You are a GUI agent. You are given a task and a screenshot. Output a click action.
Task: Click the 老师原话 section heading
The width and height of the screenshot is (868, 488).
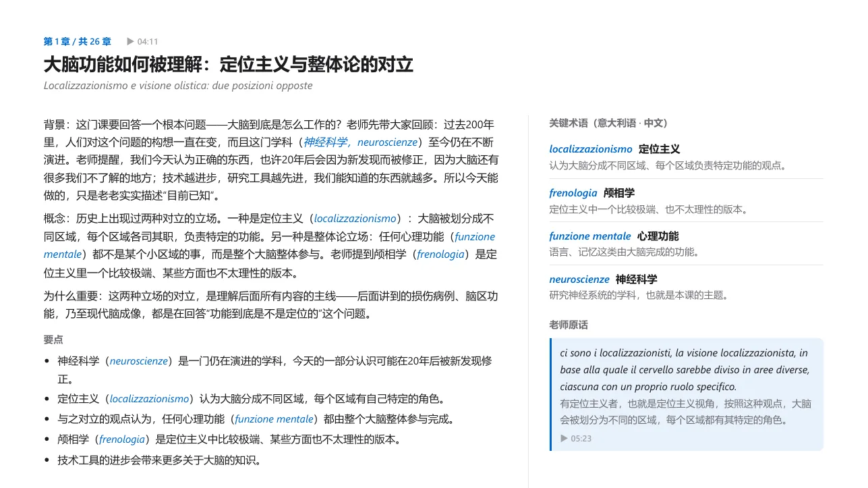(x=569, y=325)
